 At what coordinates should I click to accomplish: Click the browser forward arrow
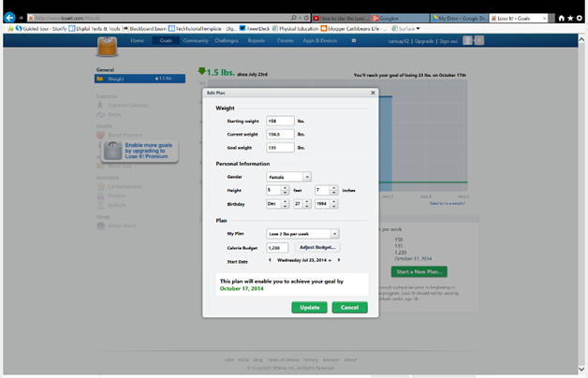click(21, 18)
